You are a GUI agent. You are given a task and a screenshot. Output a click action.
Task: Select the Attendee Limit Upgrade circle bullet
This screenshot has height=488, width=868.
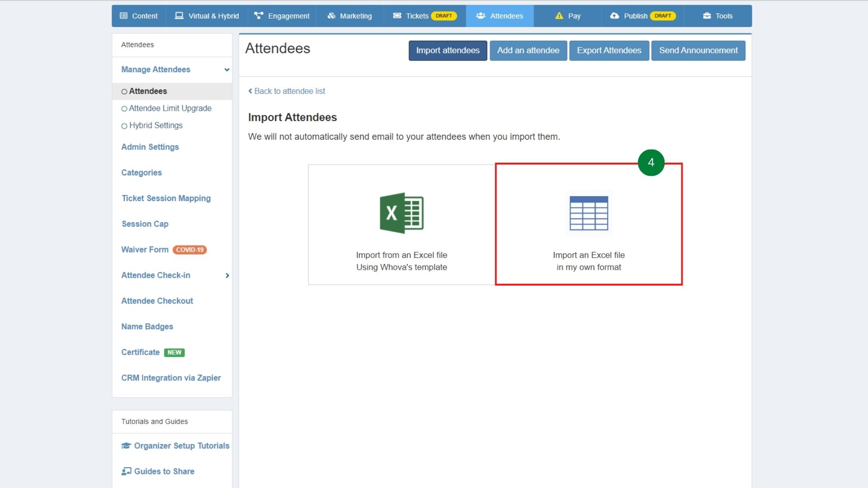tap(124, 109)
